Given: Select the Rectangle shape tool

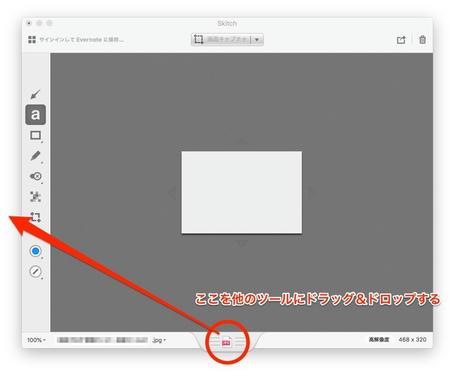Looking at the screenshot, I should (x=36, y=135).
